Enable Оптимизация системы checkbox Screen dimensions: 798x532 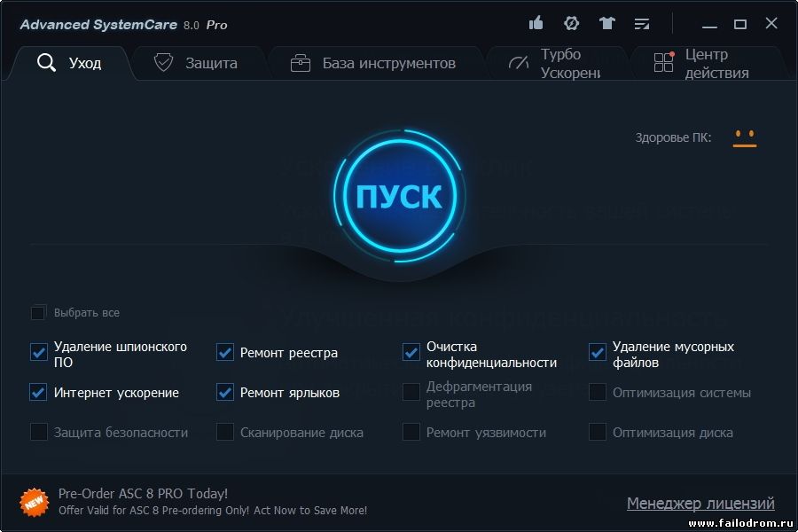pyautogui.click(x=598, y=392)
